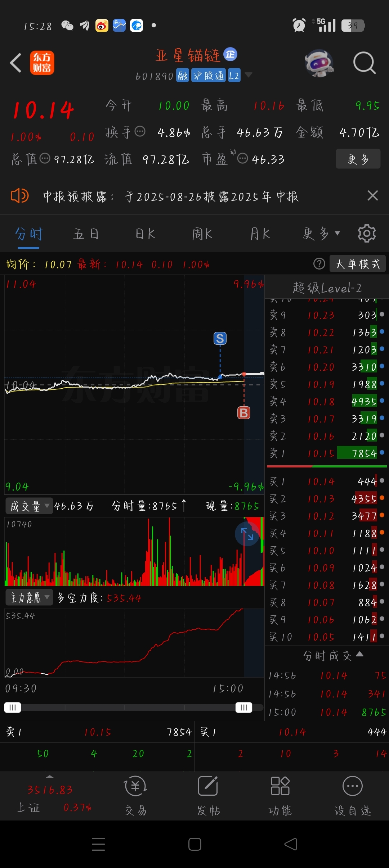Tap the red B buy marker
Viewport: 389px width, 868px height.
244,413
